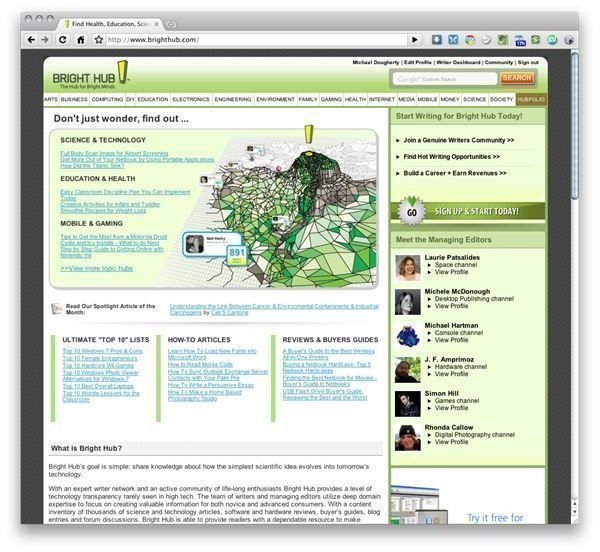The height and width of the screenshot is (552, 600).
Task: Click Build a Career + Earn Revenues
Action: point(455,173)
